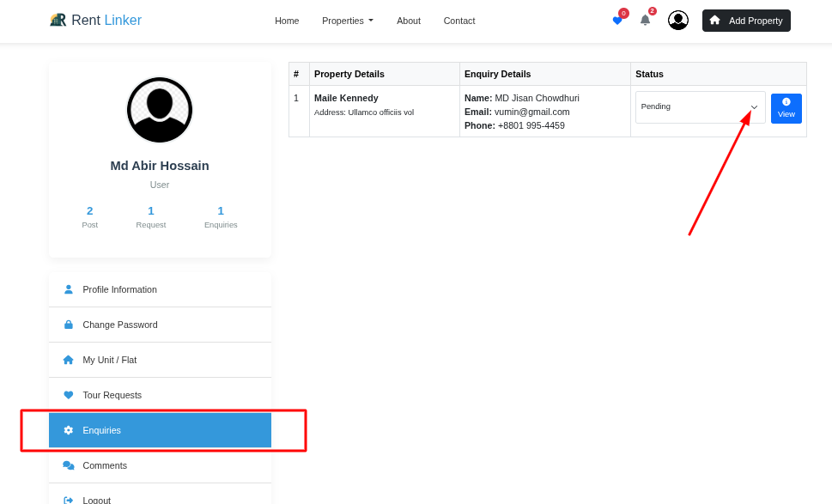Click the lock icon beside Change Password

click(x=69, y=325)
